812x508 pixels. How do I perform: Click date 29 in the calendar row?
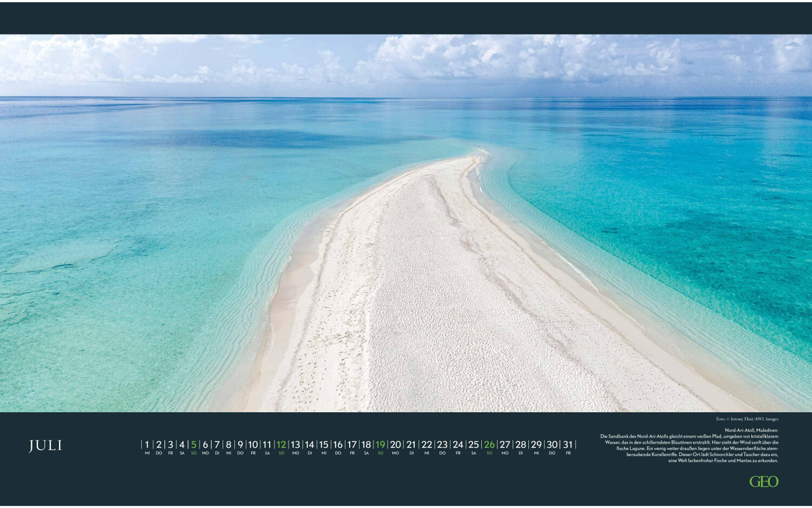536,445
